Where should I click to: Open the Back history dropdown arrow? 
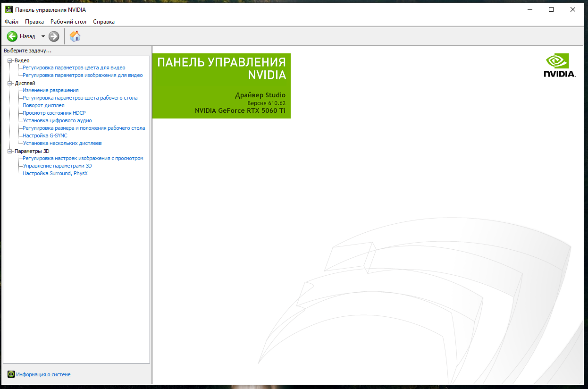click(x=43, y=36)
